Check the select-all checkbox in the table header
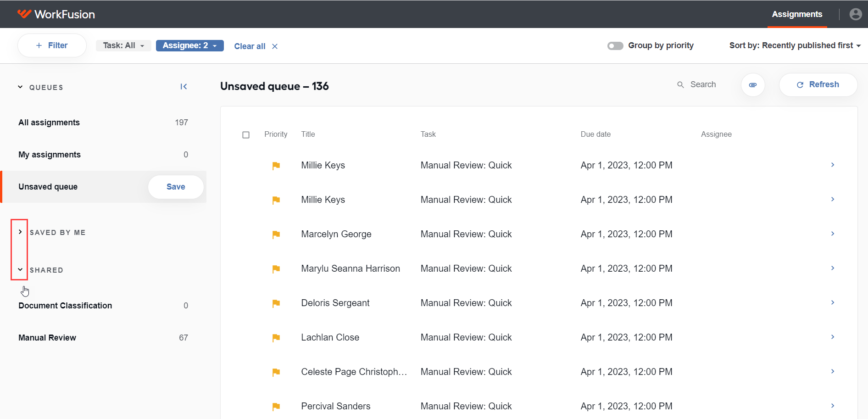868x419 pixels. coord(246,135)
